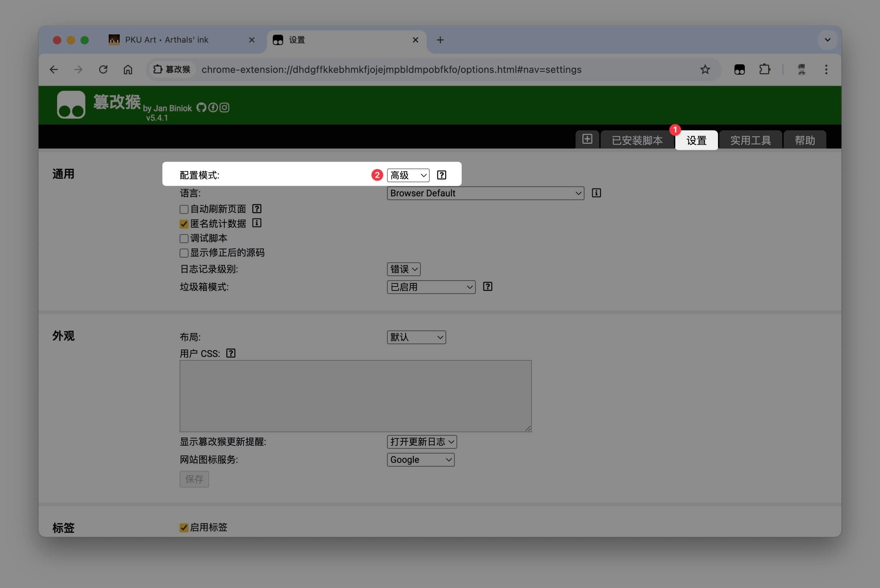Image resolution: width=880 pixels, height=588 pixels.
Task: Bookmark this page with star icon
Action: pos(705,70)
